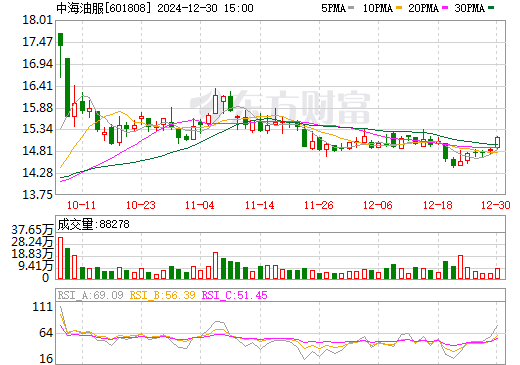Select the 10PMA legend label
Image resolution: width=520 pixels, height=365 pixels.
(x=378, y=8)
